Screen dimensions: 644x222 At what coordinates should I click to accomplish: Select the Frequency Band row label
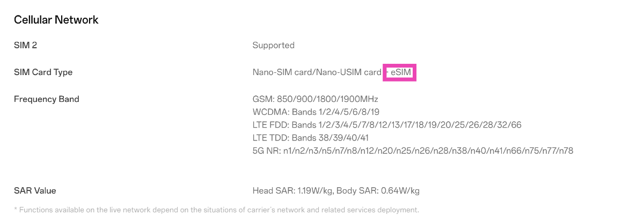46,99
